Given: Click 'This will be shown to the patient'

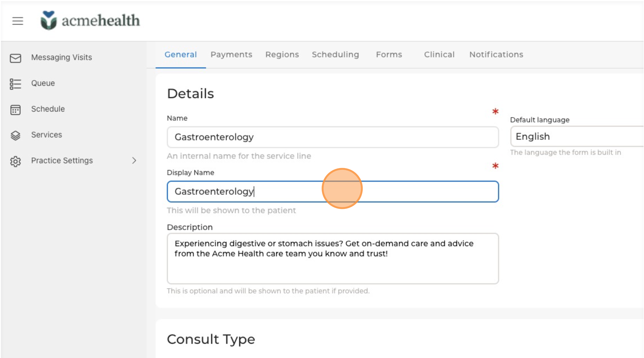Looking at the screenshot, I should [x=231, y=211].
